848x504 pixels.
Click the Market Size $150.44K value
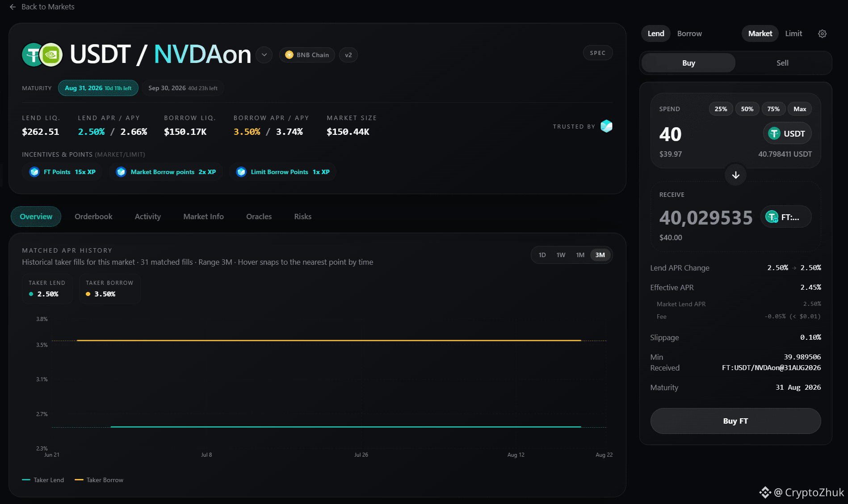(348, 132)
